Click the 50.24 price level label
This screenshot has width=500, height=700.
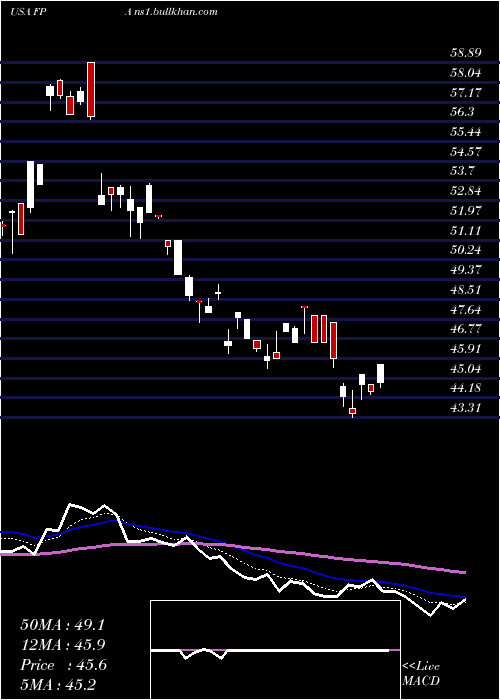click(465, 250)
